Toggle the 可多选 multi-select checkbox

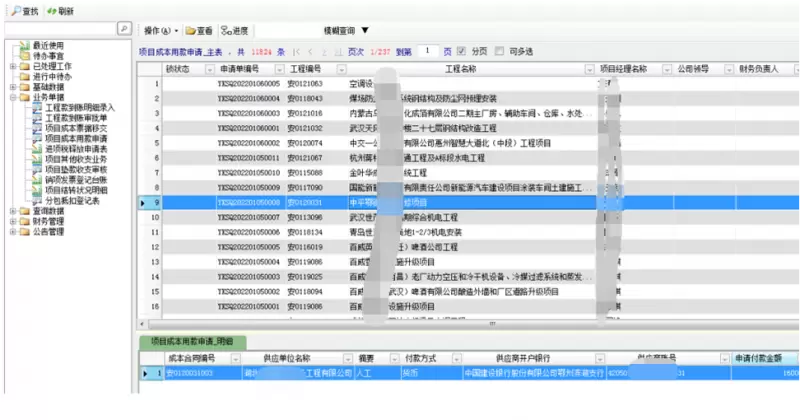(500, 50)
